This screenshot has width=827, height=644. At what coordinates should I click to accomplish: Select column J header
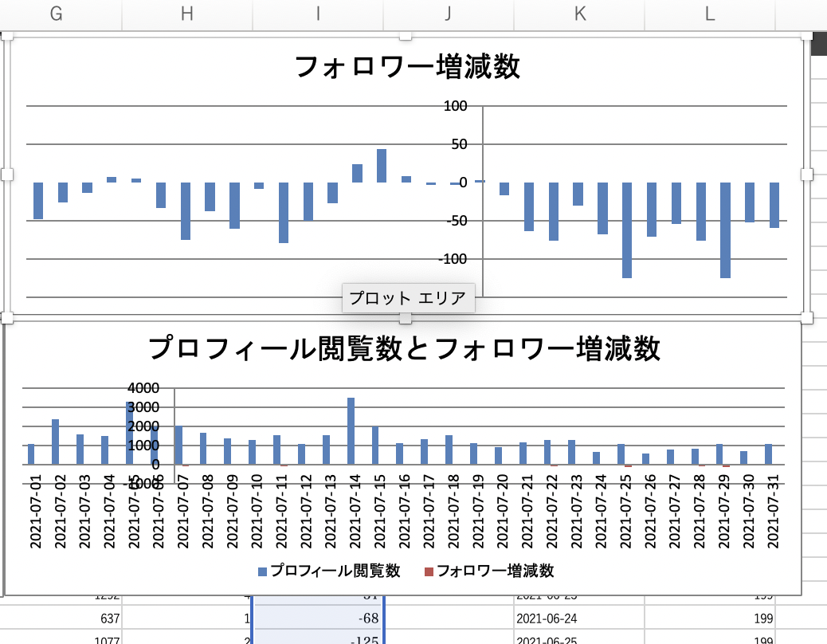tap(449, 14)
